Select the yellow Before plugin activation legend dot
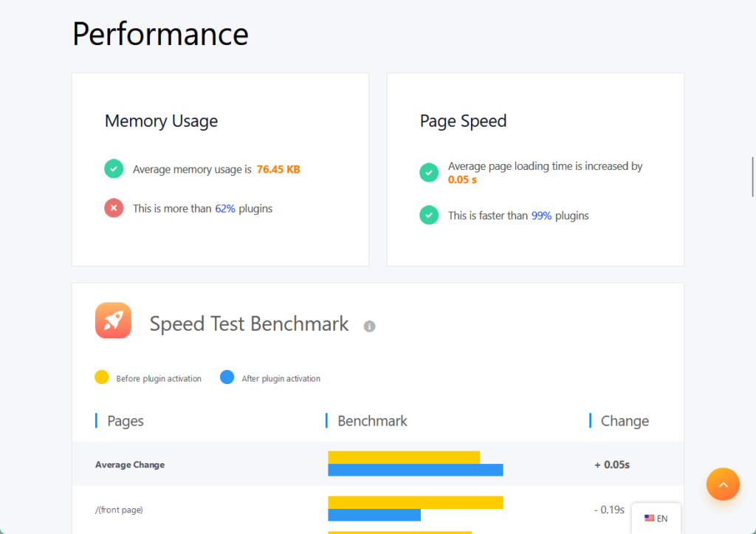Viewport: 756px width, 534px height. pos(102,377)
